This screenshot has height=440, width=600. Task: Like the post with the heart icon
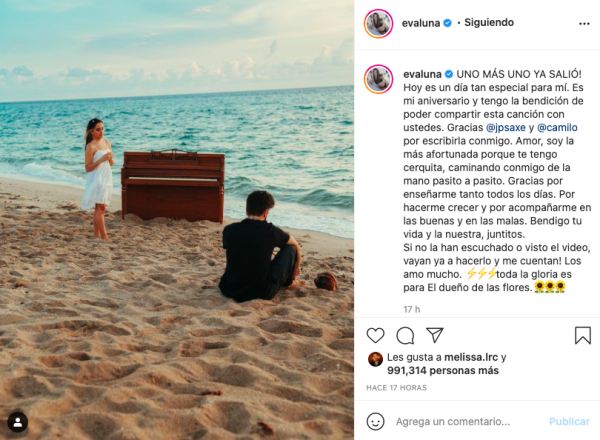pyautogui.click(x=375, y=336)
